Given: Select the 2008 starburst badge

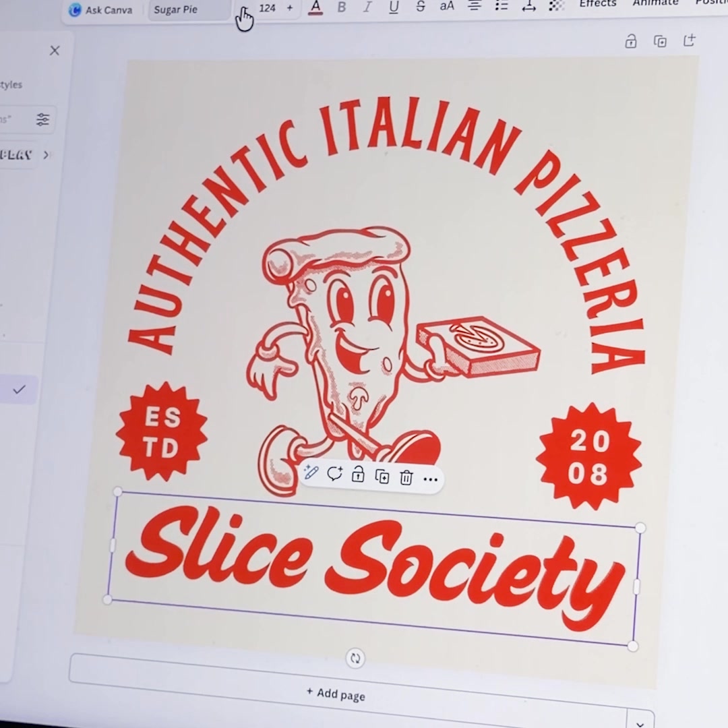Looking at the screenshot, I should pos(588,456).
